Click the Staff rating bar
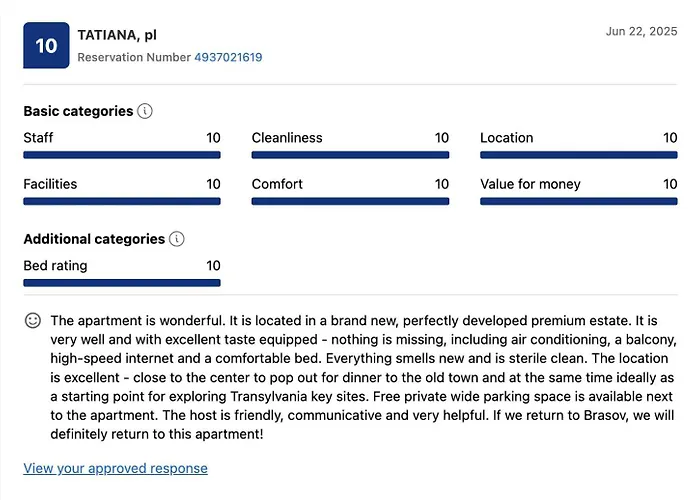700x500 pixels. [x=122, y=154]
